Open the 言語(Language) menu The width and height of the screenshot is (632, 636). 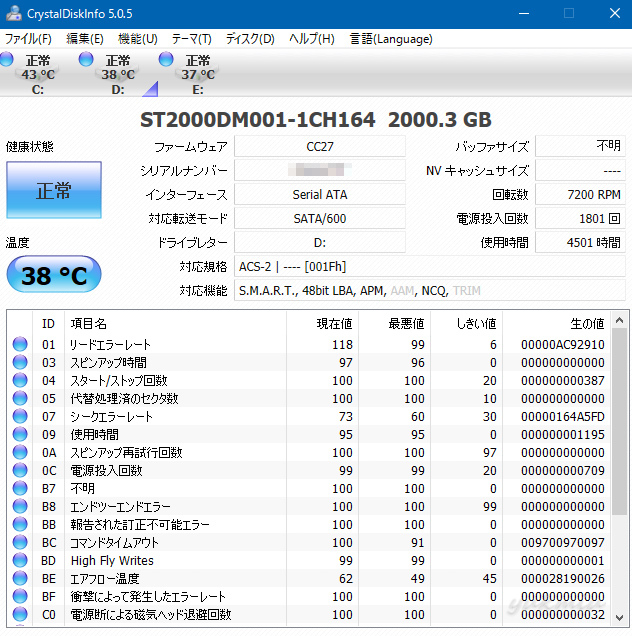tap(391, 39)
